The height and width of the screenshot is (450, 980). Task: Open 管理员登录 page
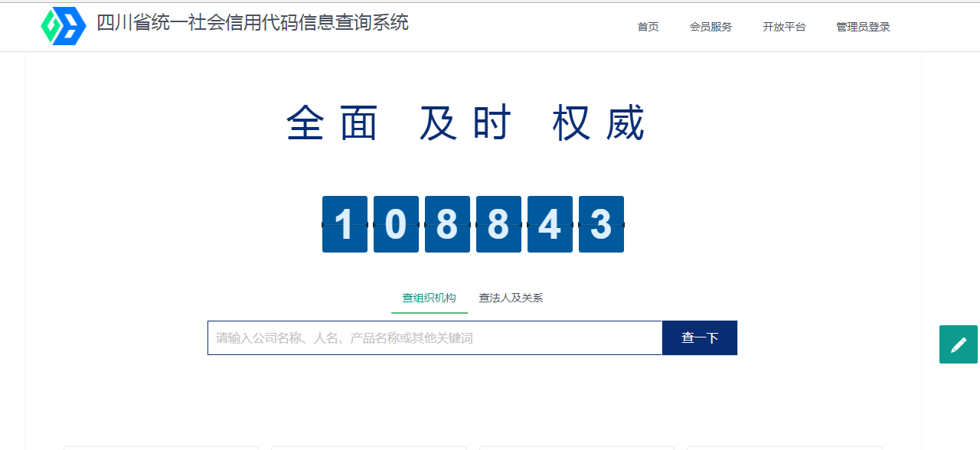tap(863, 27)
